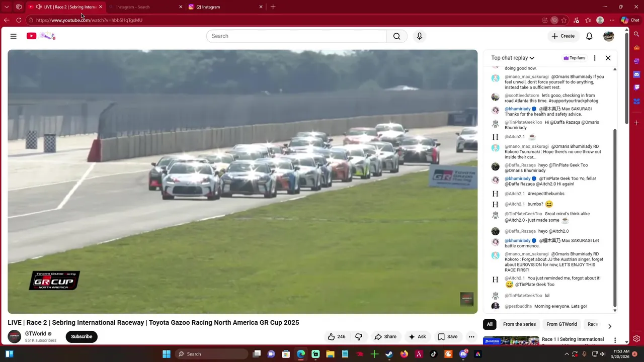Subscribe to GTWorld channel
Screen dimensions: 644x362
point(82,337)
